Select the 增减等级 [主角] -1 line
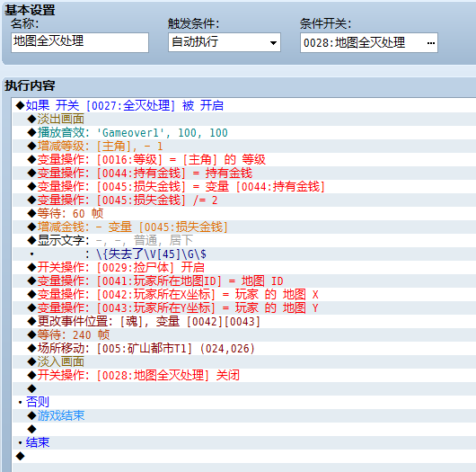 click(244, 147)
